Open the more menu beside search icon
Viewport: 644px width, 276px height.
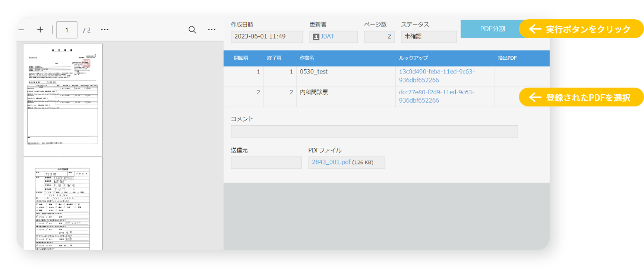tap(212, 30)
